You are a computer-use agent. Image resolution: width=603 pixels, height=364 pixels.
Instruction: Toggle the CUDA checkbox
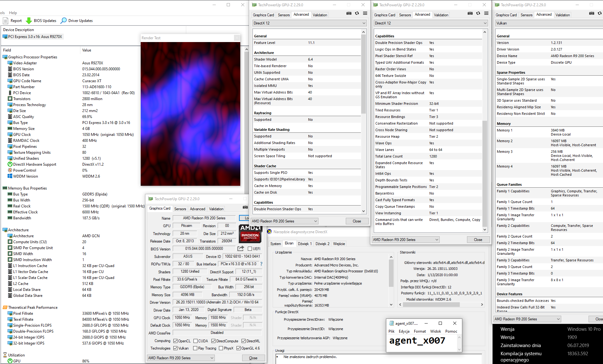point(195,341)
